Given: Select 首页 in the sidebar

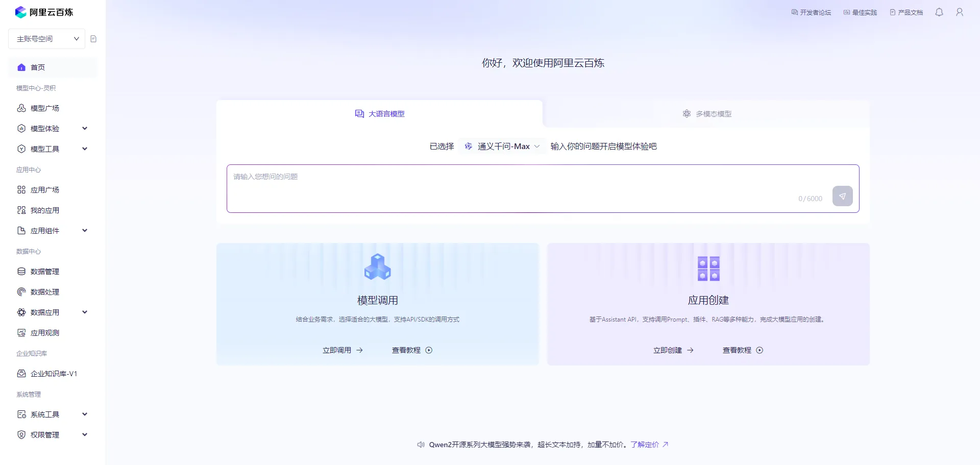Looking at the screenshot, I should point(53,67).
